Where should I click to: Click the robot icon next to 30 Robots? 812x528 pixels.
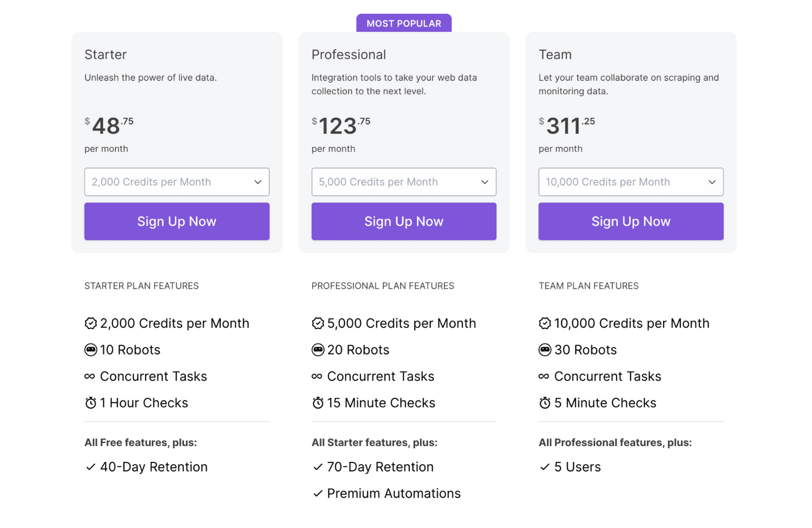pyautogui.click(x=545, y=350)
